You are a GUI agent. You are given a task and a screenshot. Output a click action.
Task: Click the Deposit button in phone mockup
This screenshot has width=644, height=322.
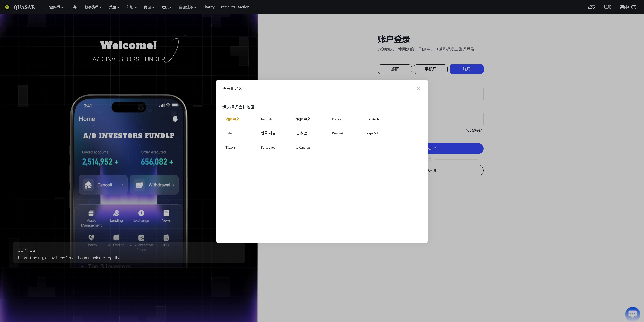coord(103,185)
